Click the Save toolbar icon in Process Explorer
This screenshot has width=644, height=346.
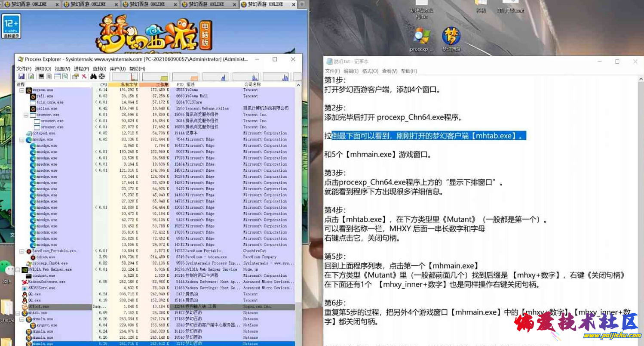22,77
